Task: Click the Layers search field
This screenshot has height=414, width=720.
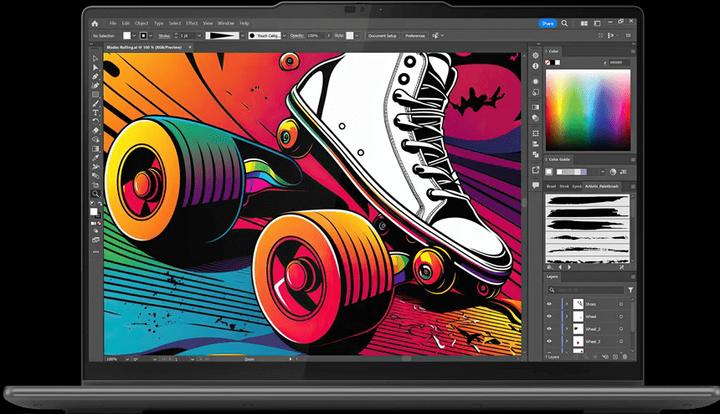Action: [586, 290]
